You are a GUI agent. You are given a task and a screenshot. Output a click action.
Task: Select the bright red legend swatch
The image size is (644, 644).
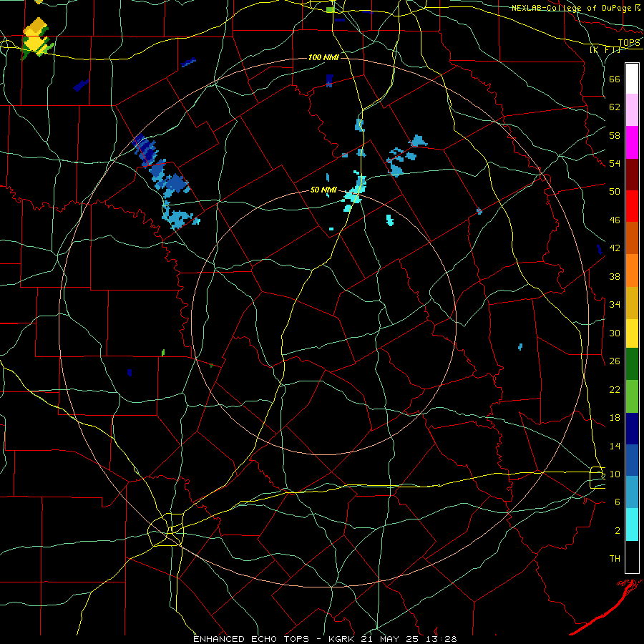[632, 206]
